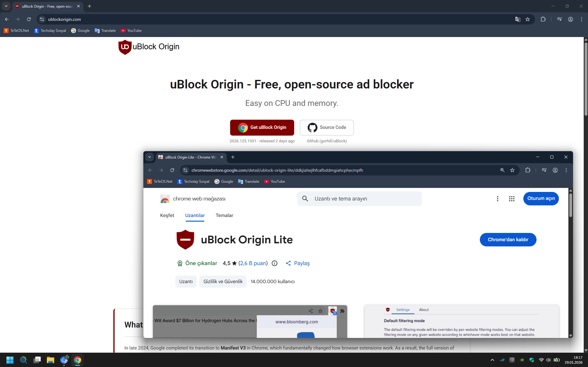Switch to the Uzantılar tab
Screen dimensions: 588x367
(x=195, y=215)
